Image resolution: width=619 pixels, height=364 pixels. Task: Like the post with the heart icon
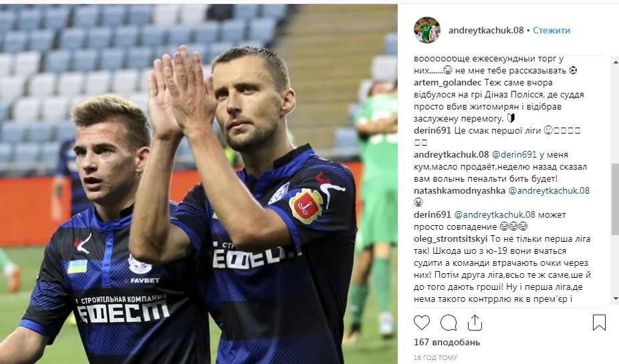422,323
